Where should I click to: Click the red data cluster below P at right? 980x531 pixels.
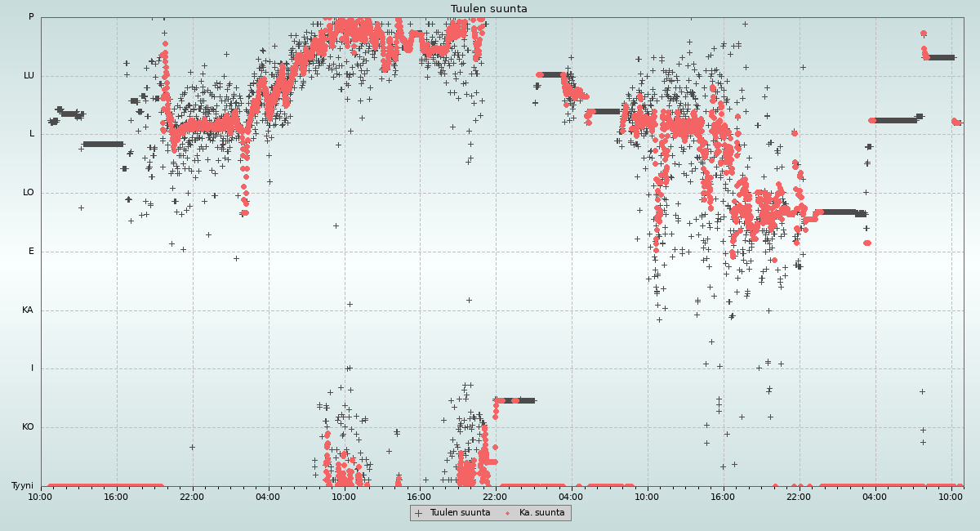pyautogui.click(x=924, y=52)
